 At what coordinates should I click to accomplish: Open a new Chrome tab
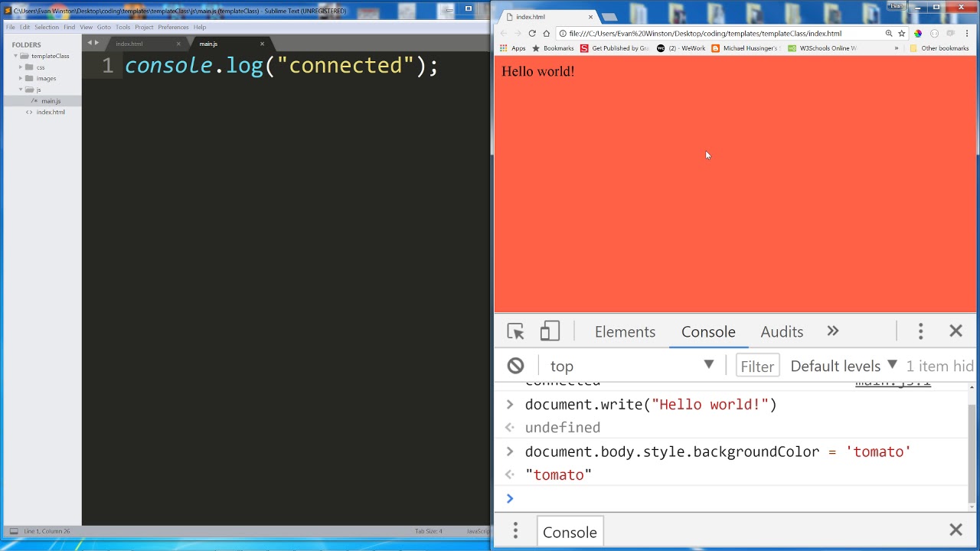tap(609, 17)
